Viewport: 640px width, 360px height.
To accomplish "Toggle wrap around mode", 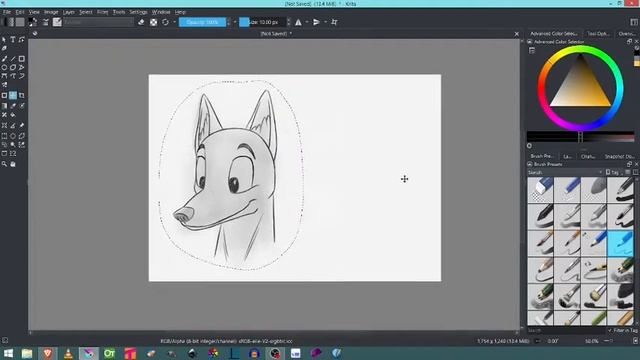I will click(x=334, y=22).
